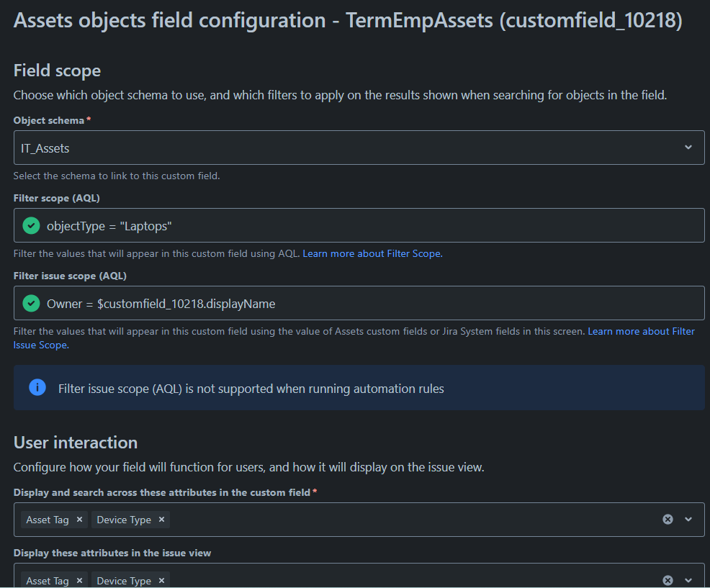710x588 pixels.
Task: Remove Asset Tag from display and search attributes
Action: 79,520
